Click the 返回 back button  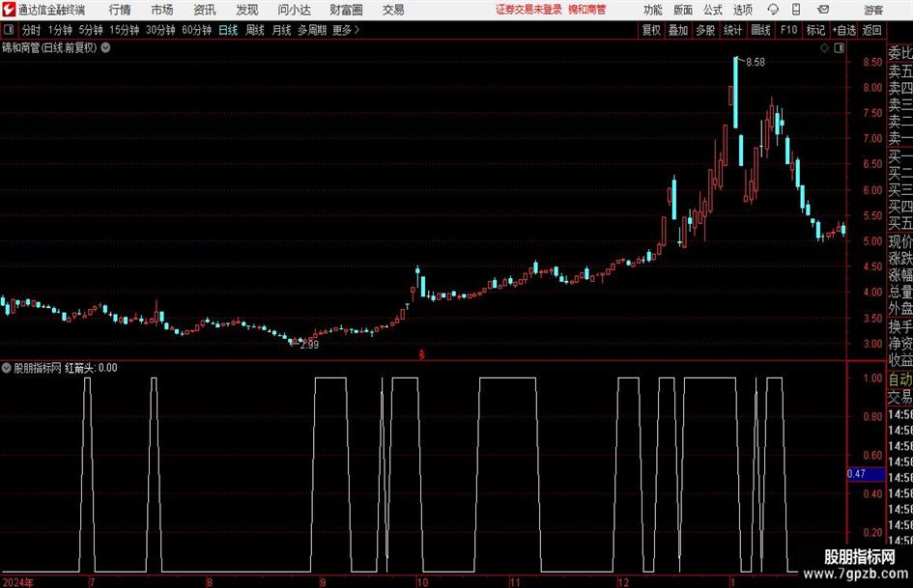871,30
